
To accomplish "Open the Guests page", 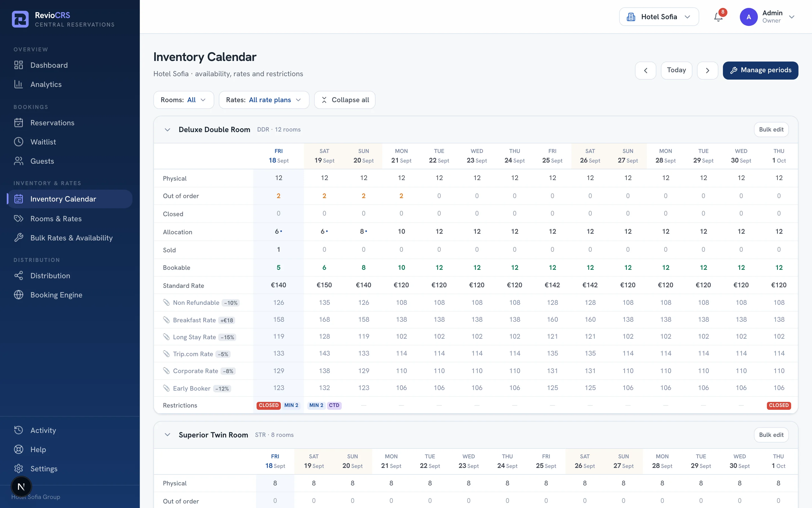I will (x=69, y=161).
